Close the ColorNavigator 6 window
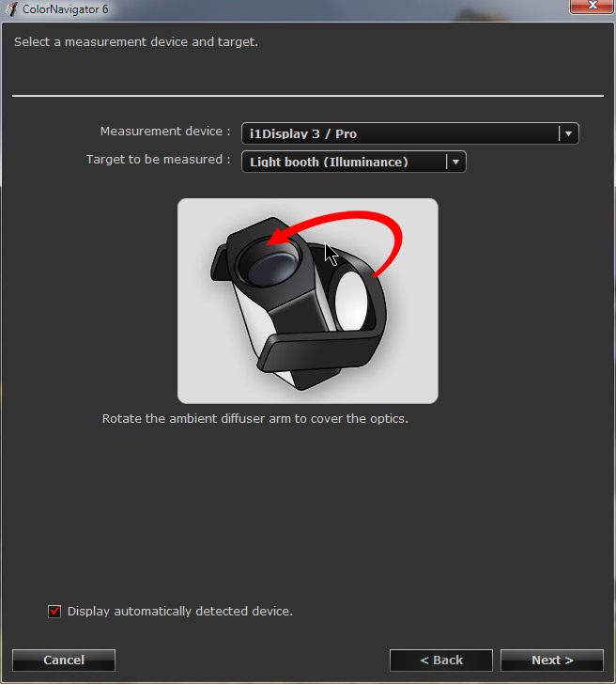Screen dimensions: 616x684 click(x=592, y=6)
